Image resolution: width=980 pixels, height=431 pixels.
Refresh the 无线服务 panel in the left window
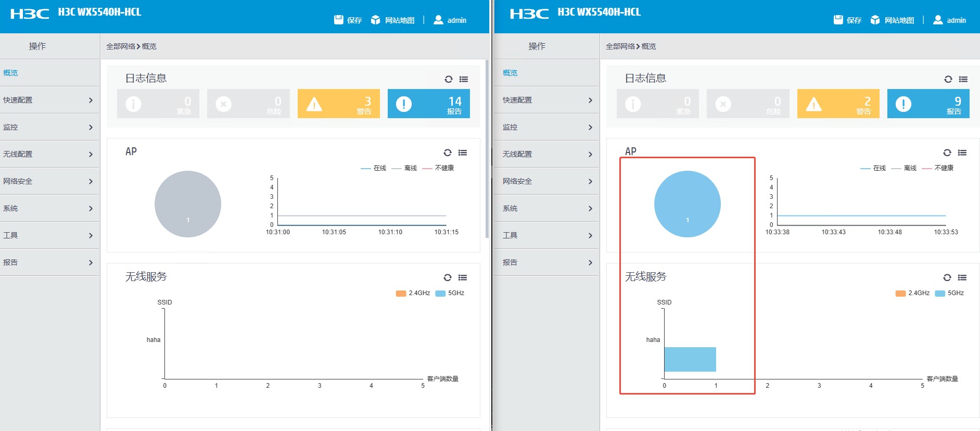448,277
